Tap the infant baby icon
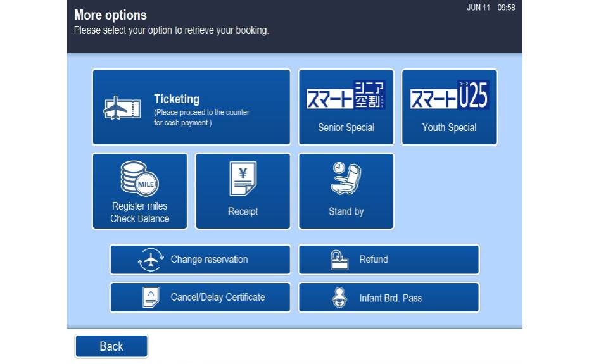This screenshot has width=589, height=364. [x=339, y=298]
